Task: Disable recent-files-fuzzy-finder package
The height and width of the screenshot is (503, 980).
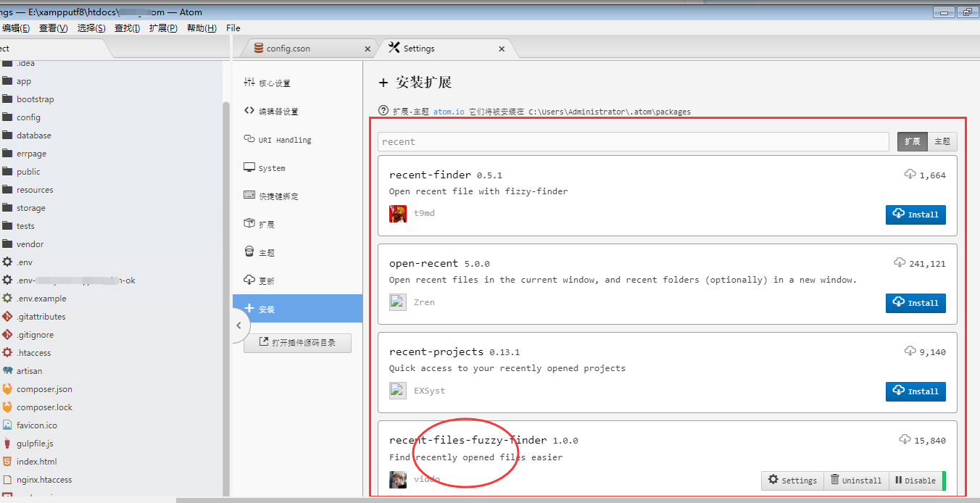Action: coord(916,480)
